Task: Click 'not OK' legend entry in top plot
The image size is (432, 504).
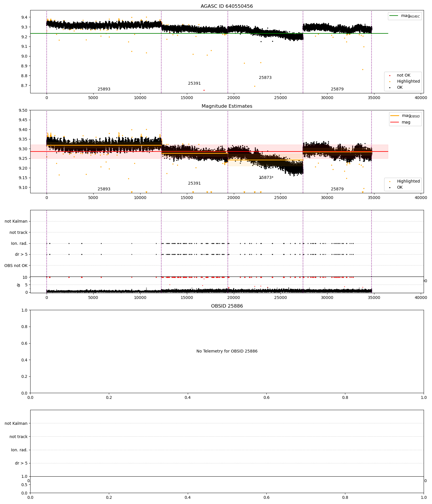Action: [403, 75]
